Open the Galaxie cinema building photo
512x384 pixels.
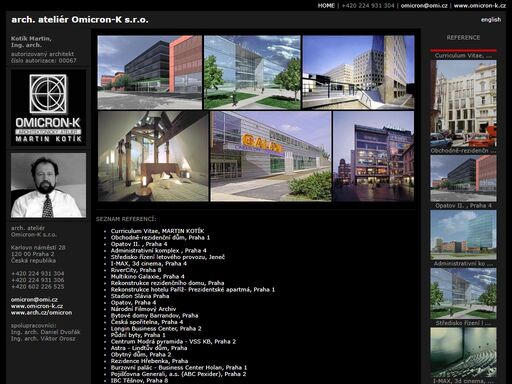click(x=271, y=156)
